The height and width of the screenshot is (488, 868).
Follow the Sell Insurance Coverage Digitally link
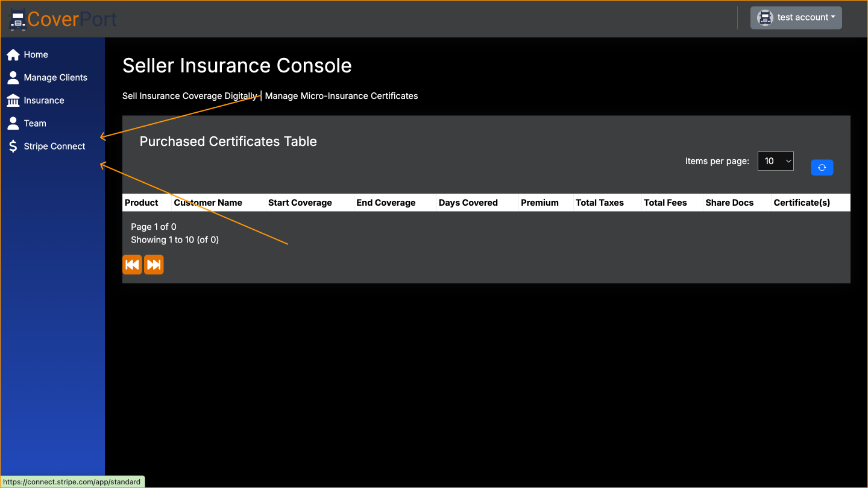[x=189, y=95]
